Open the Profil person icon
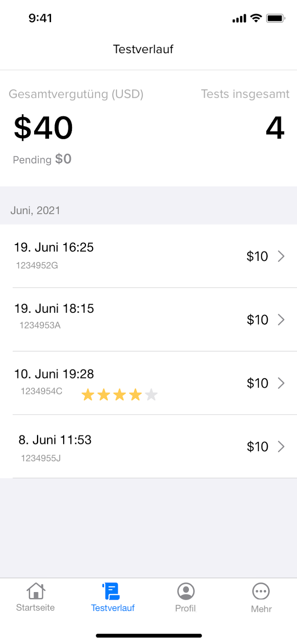297x644 pixels. 186,591
